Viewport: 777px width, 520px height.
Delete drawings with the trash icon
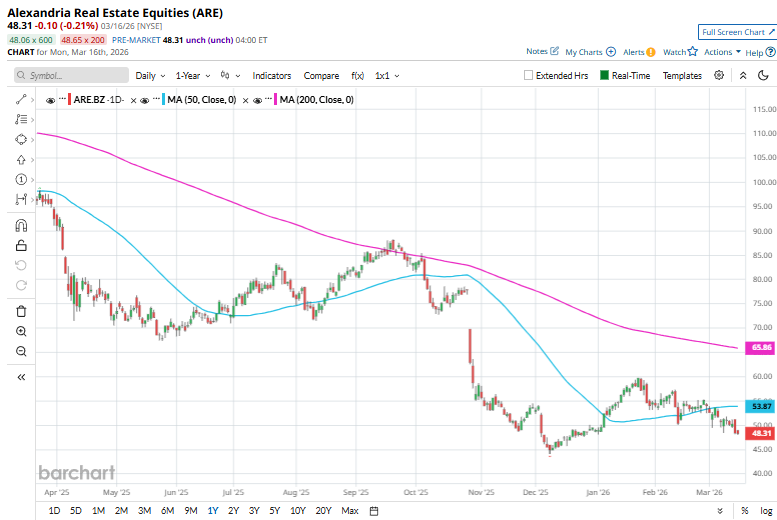pyautogui.click(x=21, y=311)
